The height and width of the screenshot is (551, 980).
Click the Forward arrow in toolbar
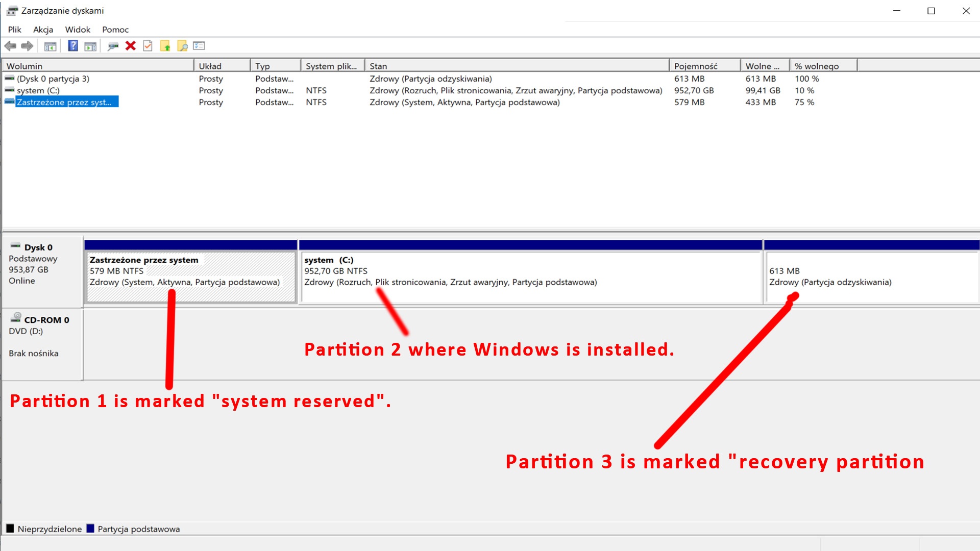pyautogui.click(x=28, y=46)
